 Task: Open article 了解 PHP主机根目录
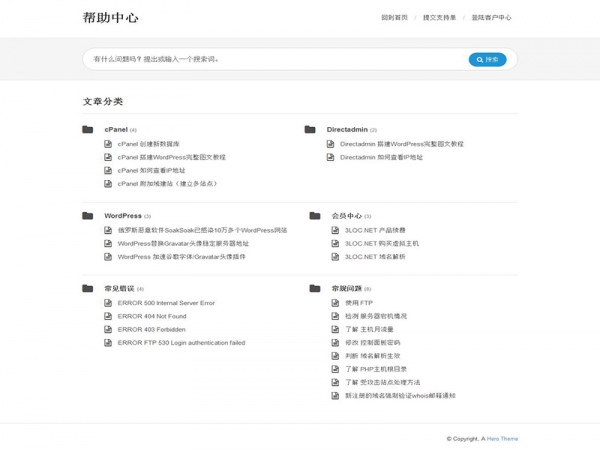pos(376,369)
